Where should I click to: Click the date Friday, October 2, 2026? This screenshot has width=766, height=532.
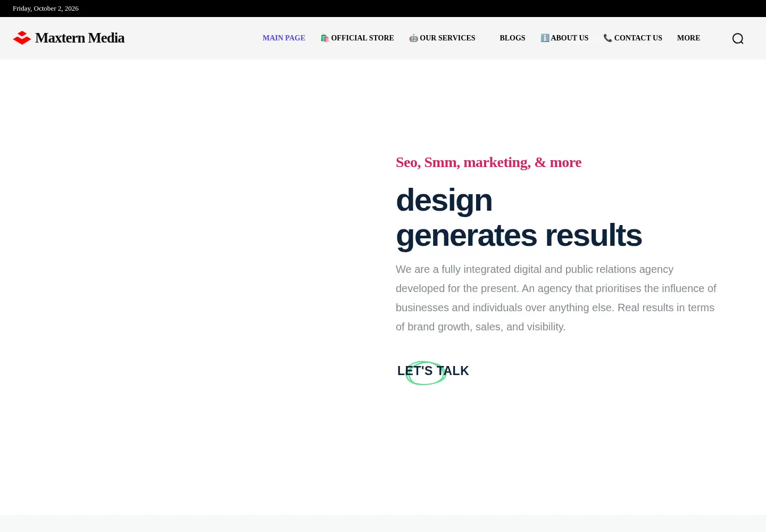pos(46,9)
